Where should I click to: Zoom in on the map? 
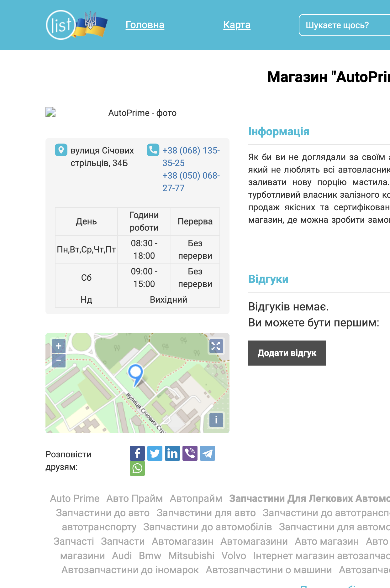coord(59,346)
